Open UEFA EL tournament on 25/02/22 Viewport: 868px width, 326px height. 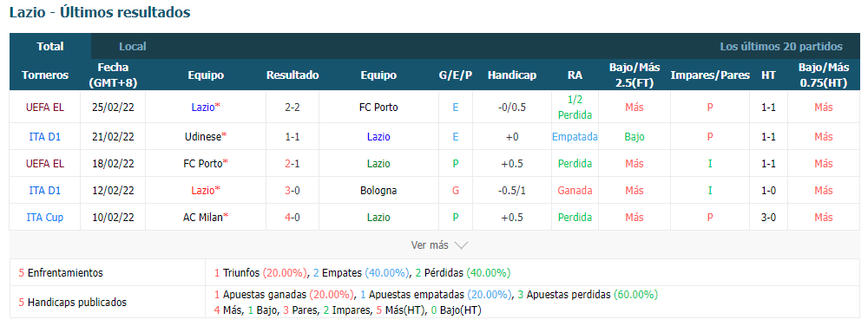(x=45, y=108)
